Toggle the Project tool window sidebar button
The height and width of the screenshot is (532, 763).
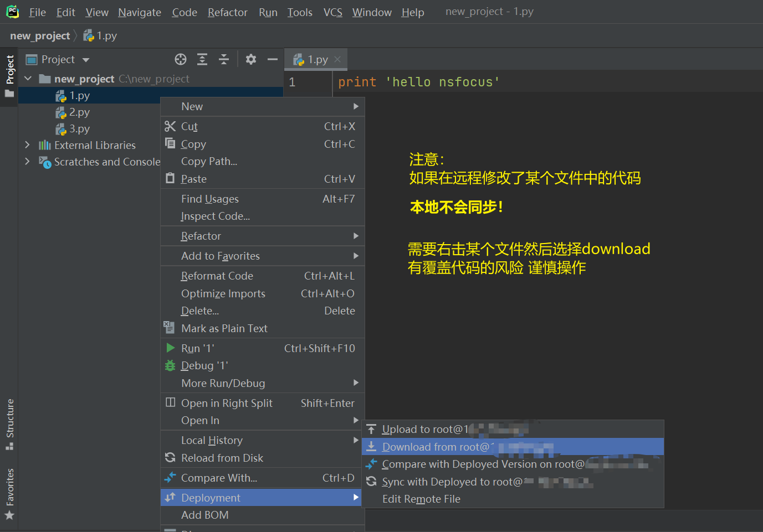click(9, 75)
